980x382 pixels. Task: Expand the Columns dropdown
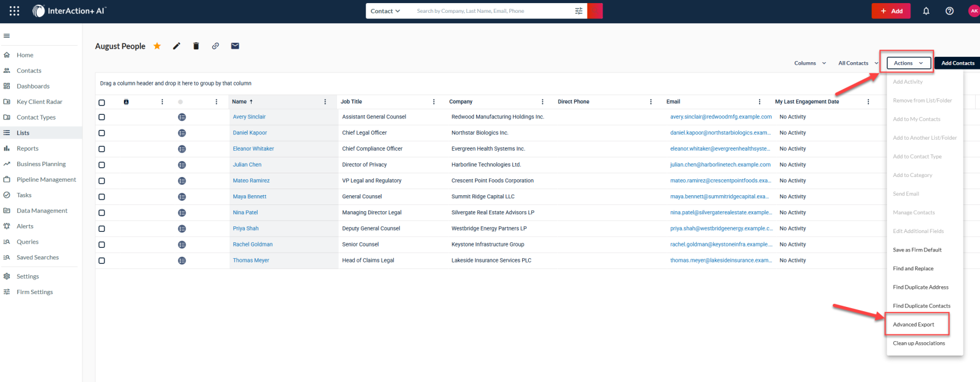pyautogui.click(x=810, y=63)
